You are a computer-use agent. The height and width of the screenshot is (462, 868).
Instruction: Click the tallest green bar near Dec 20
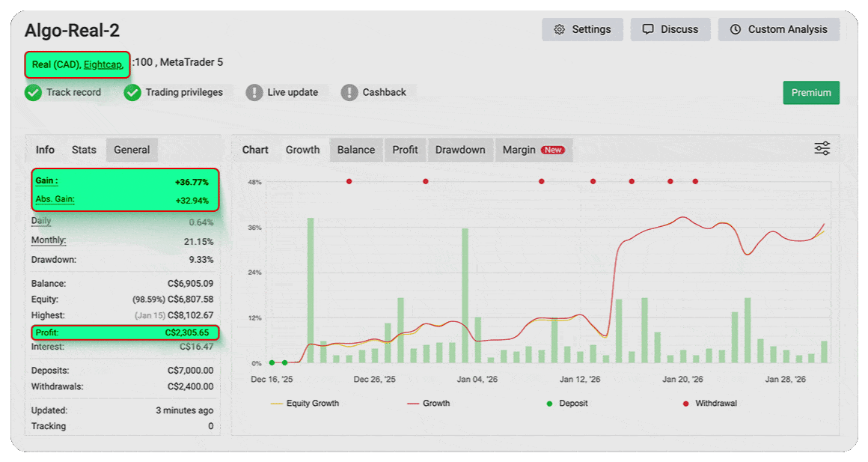311,291
